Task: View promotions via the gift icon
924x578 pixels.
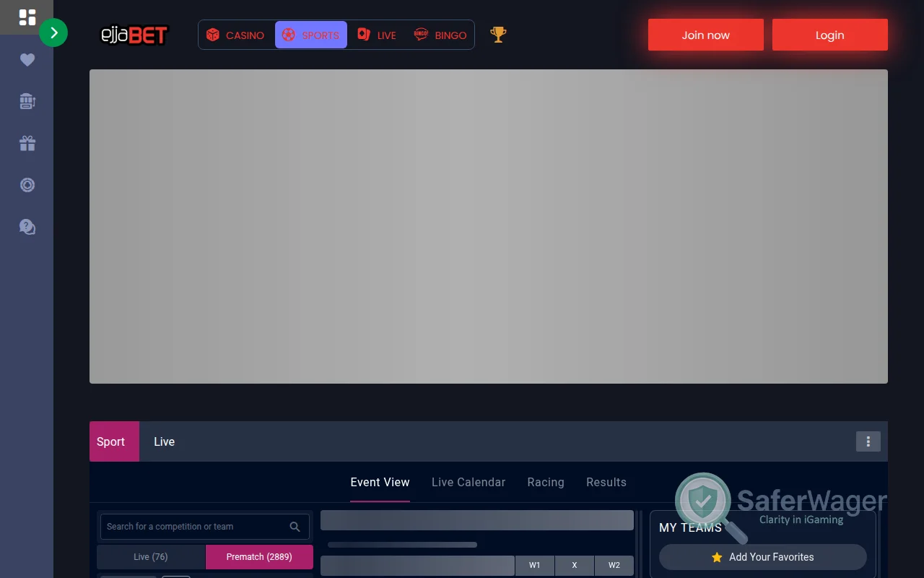Action: click(x=27, y=143)
